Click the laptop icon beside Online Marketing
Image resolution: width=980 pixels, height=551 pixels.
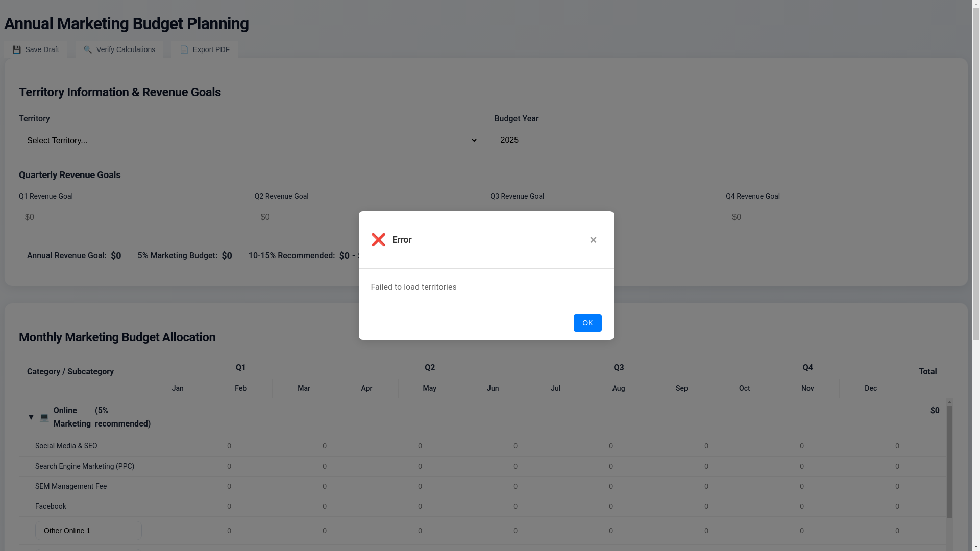click(x=44, y=417)
